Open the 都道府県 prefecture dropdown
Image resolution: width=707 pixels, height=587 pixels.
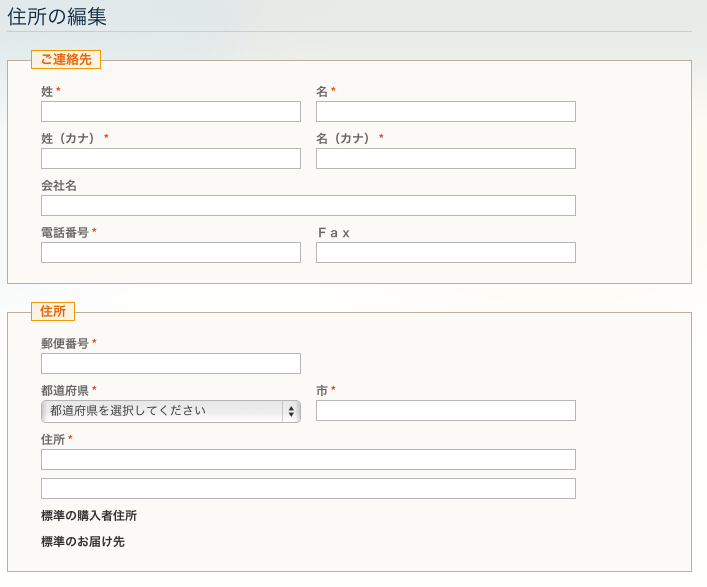point(170,411)
